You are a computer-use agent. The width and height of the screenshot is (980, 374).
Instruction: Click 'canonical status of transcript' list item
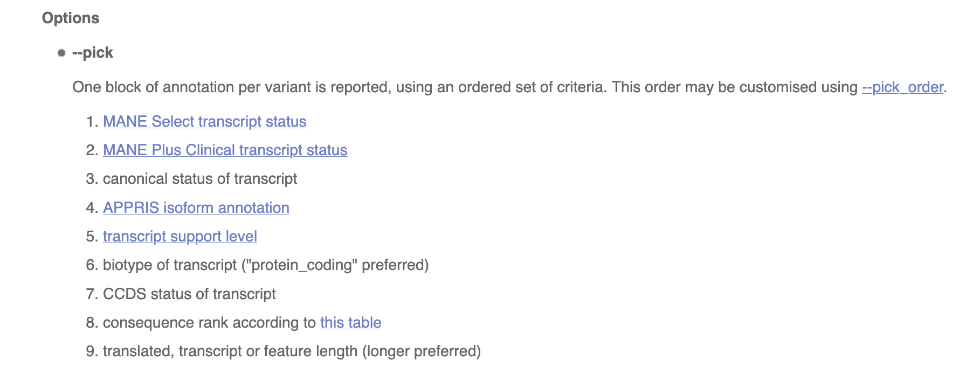(199, 179)
